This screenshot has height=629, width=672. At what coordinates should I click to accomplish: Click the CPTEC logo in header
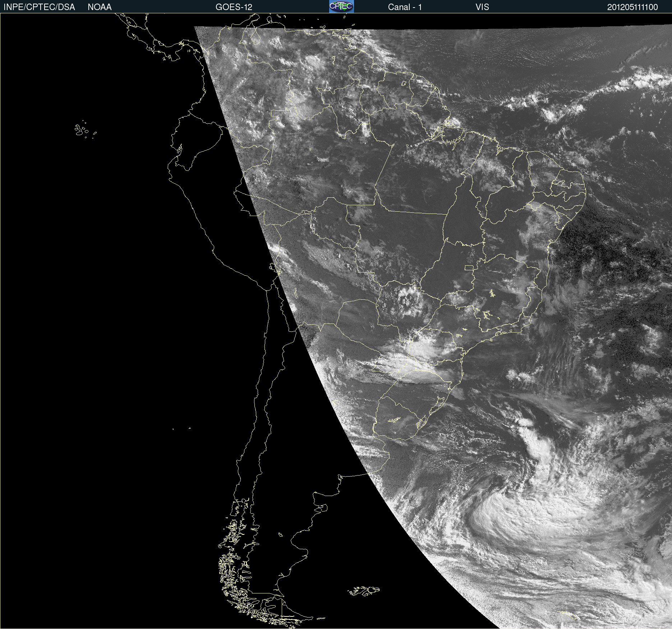tap(341, 6)
